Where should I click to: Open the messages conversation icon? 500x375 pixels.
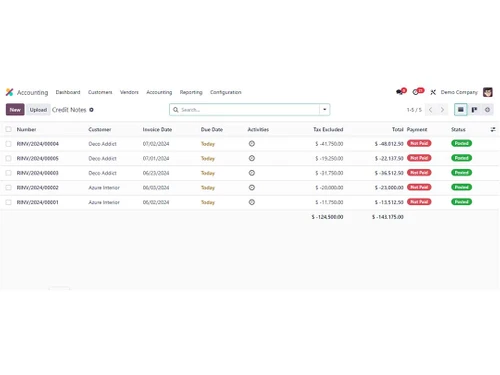tap(399, 92)
